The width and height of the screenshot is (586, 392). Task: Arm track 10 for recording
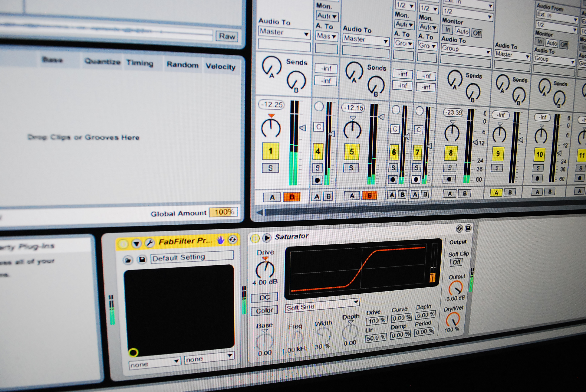pos(537,178)
